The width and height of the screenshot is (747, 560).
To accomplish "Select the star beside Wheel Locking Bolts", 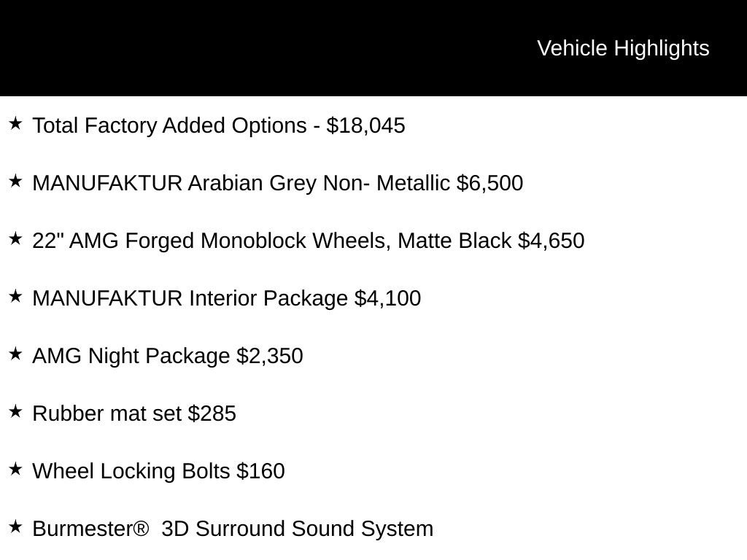I will pyautogui.click(x=15, y=469).
